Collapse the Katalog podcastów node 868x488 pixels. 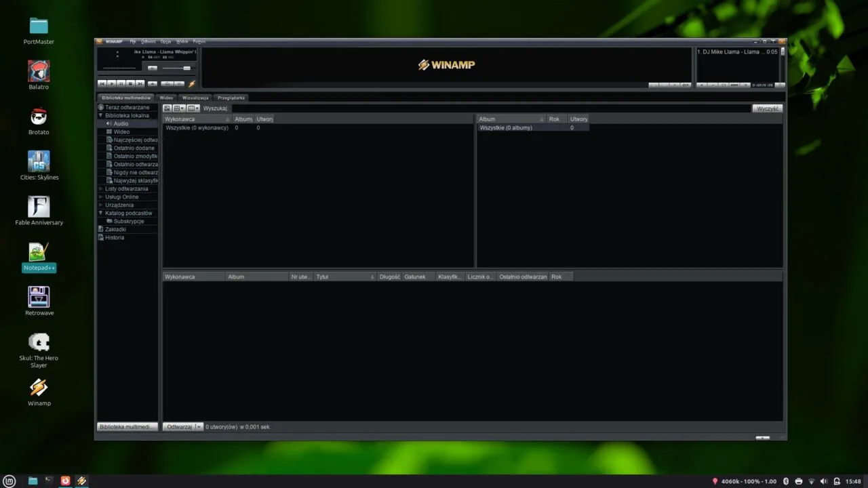pyautogui.click(x=100, y=213)
